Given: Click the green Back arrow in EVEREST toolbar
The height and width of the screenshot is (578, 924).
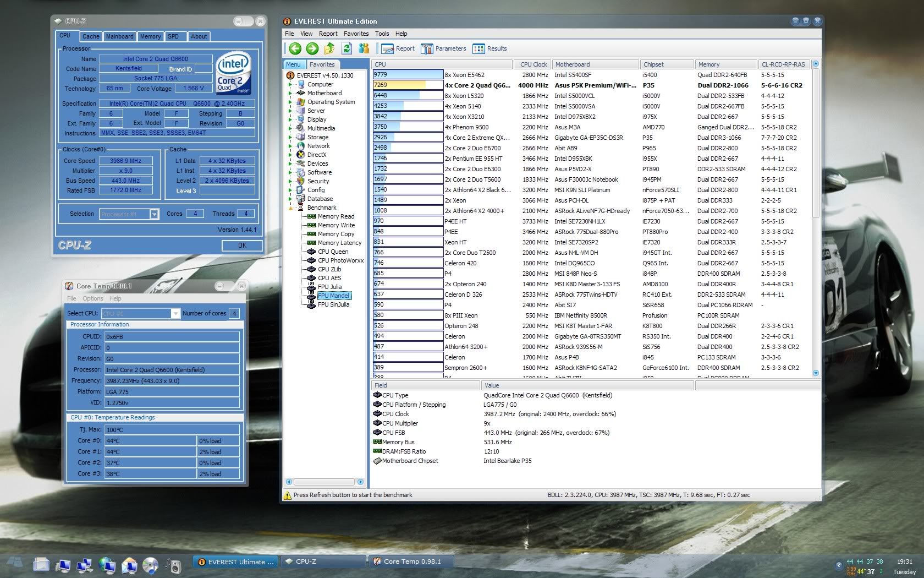Looking at the screenshot, I should [295, 48].
